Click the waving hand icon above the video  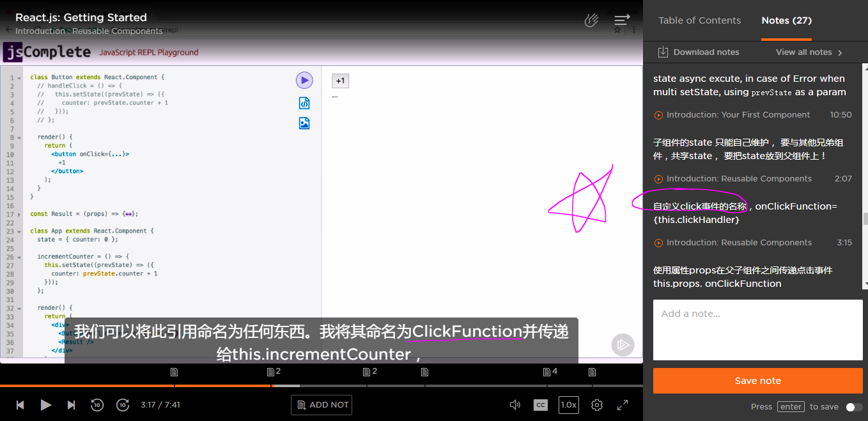592,20
